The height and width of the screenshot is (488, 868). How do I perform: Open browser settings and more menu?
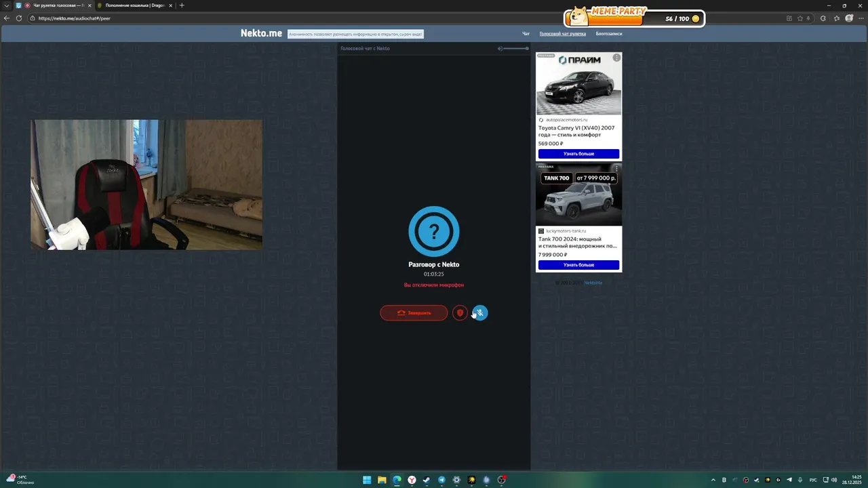[x=861, y=18]
